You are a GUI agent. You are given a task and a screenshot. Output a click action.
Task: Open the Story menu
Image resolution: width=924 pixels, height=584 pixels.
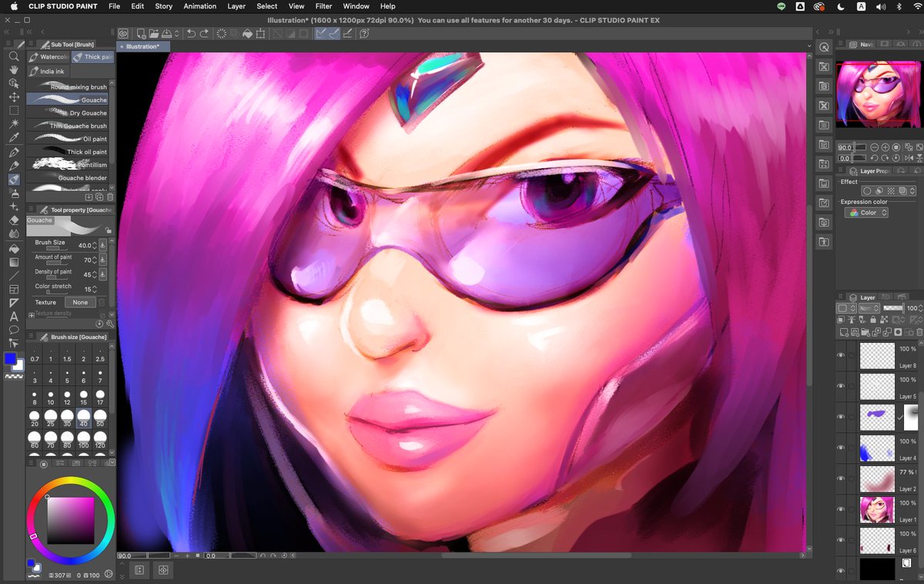[163, 6]
